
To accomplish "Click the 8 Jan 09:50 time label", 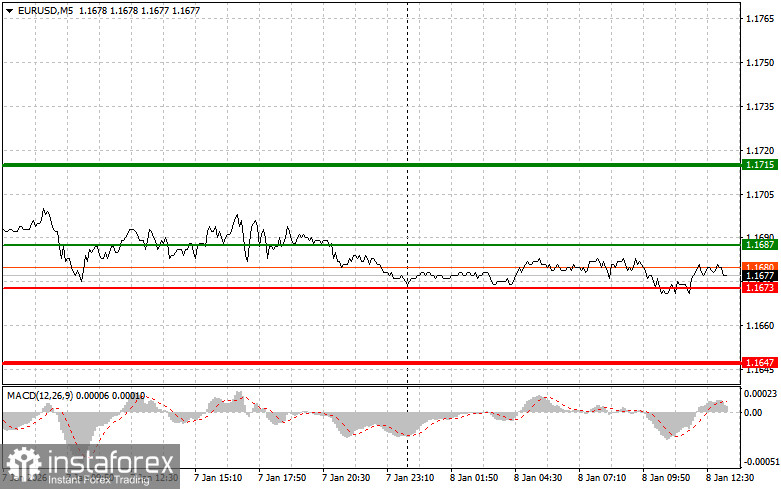I will pos(666,478).
